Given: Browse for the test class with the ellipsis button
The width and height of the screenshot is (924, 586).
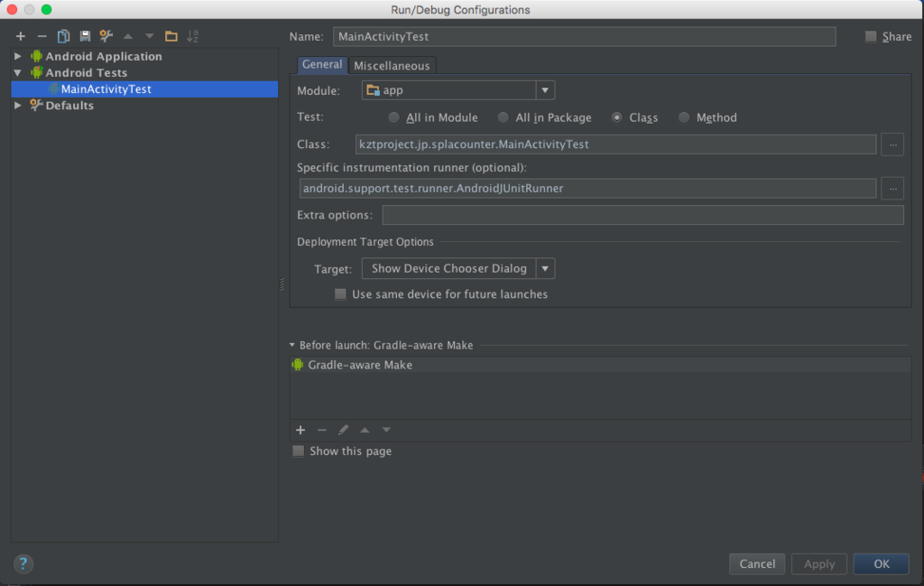Looking at the screenshot, I should tap(892, 144).
